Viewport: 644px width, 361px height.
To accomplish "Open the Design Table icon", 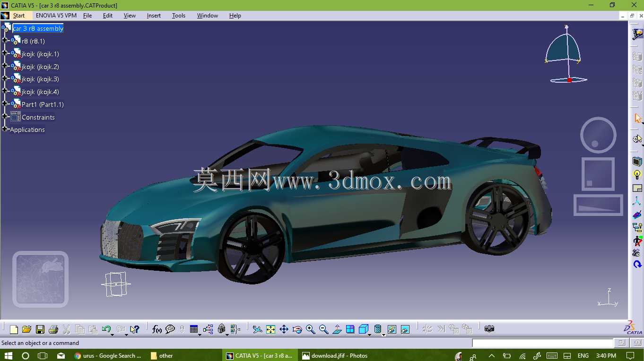I will [x=194, y=329].
